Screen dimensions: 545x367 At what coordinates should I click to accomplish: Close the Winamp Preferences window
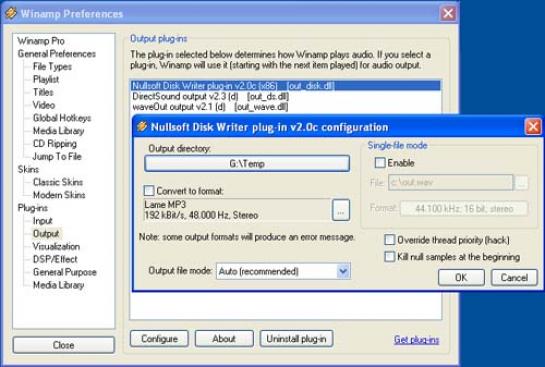(448, 14)
